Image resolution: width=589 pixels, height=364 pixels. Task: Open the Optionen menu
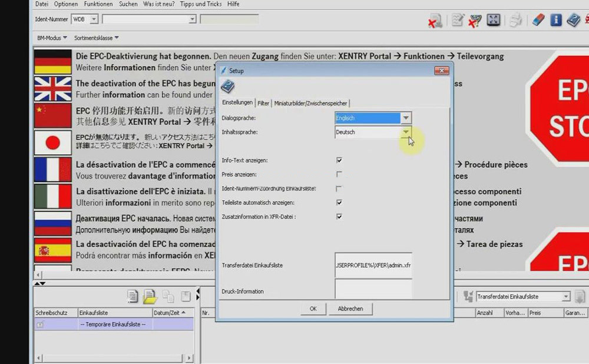pyautogui.click(x=66, y=4)
